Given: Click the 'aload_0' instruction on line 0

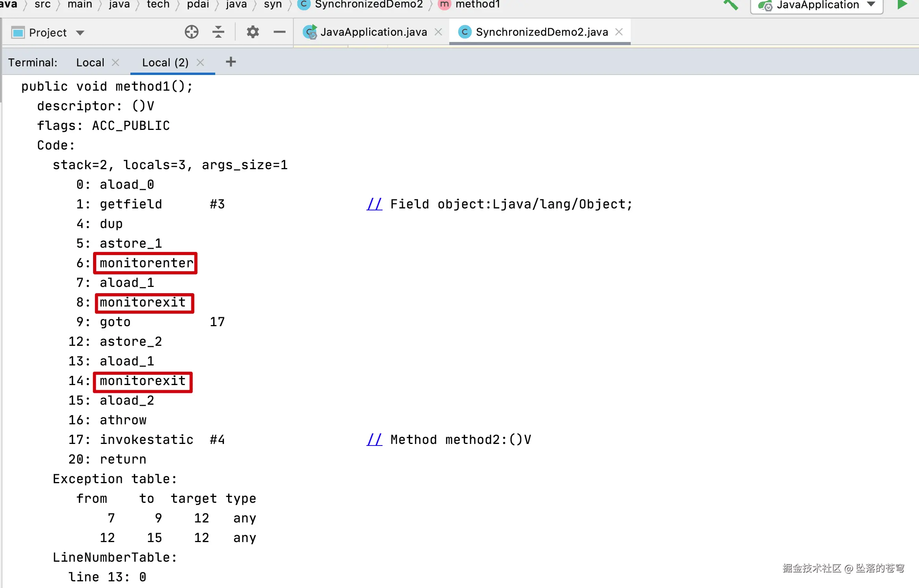Looking at the screenshot, I should [x=127, y=184].
